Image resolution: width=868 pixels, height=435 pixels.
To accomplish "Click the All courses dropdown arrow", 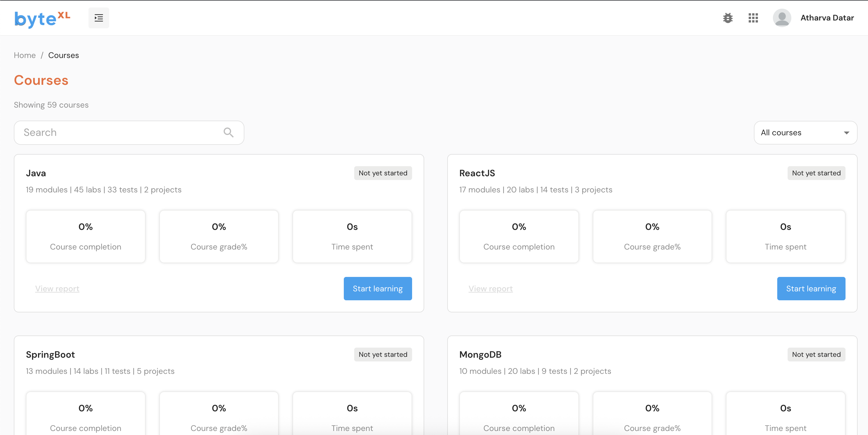I will point(846,133).
